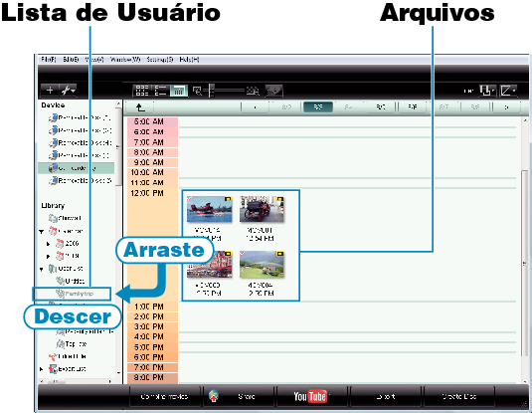Screen dimensions: 532x413
Task: Click the 1:00 PM time row
Action: point(153,307)
